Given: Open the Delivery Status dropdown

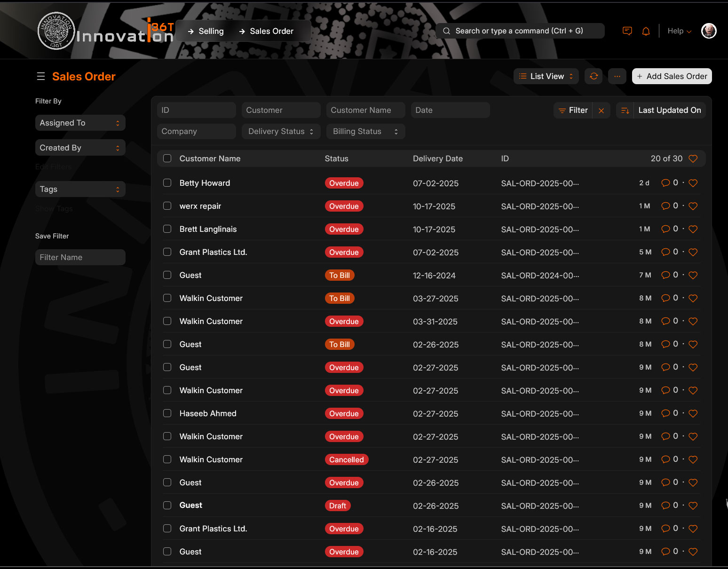Looking at the screenshot, I should 281,132.
